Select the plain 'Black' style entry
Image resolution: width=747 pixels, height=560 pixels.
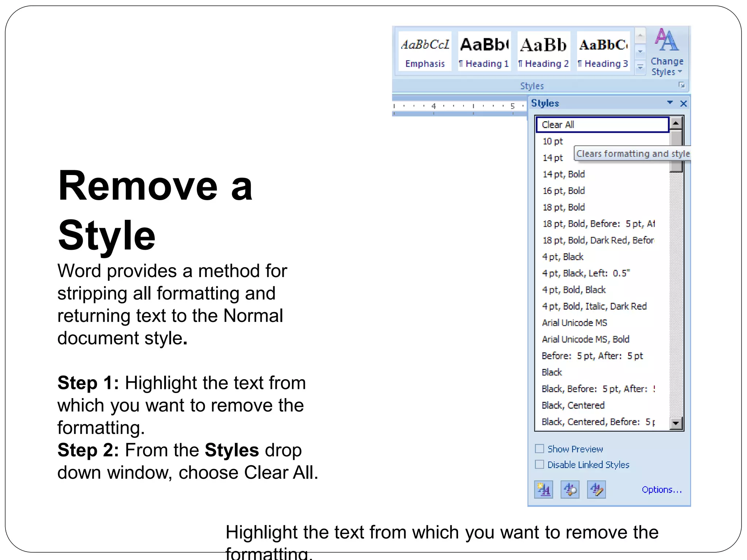click(603, 372)
